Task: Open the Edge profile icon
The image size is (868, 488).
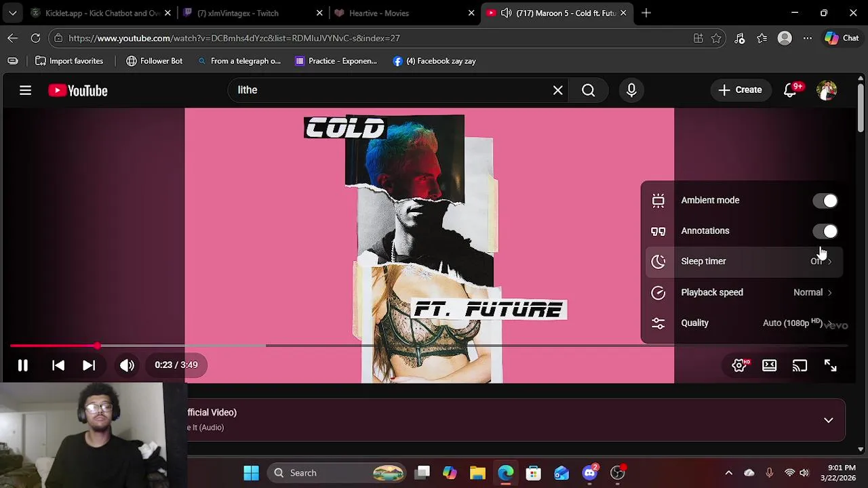Action: click(x=785, y=38)
